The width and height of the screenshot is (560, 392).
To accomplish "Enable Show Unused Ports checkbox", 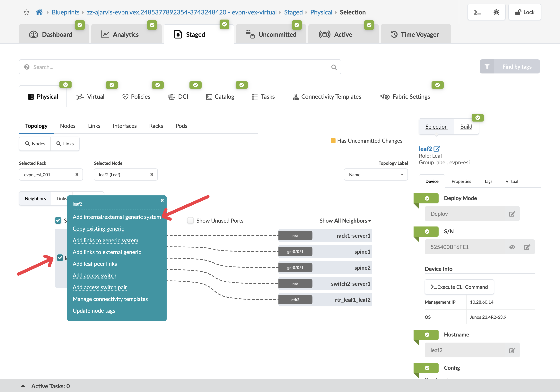I will [x=190, y=220].
